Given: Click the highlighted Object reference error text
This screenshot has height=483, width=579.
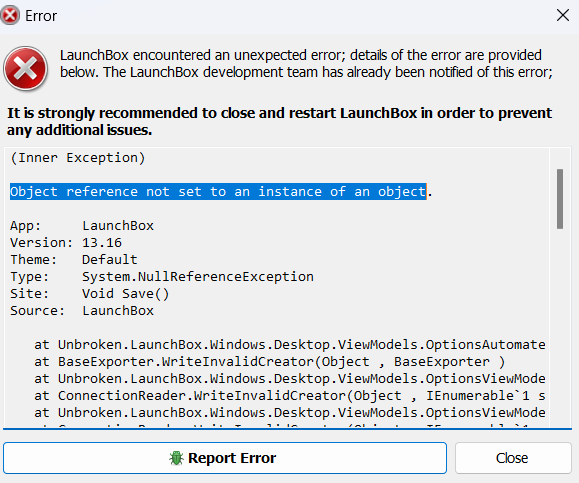Looking at the screenshot, I should click(x=218, y=192).
